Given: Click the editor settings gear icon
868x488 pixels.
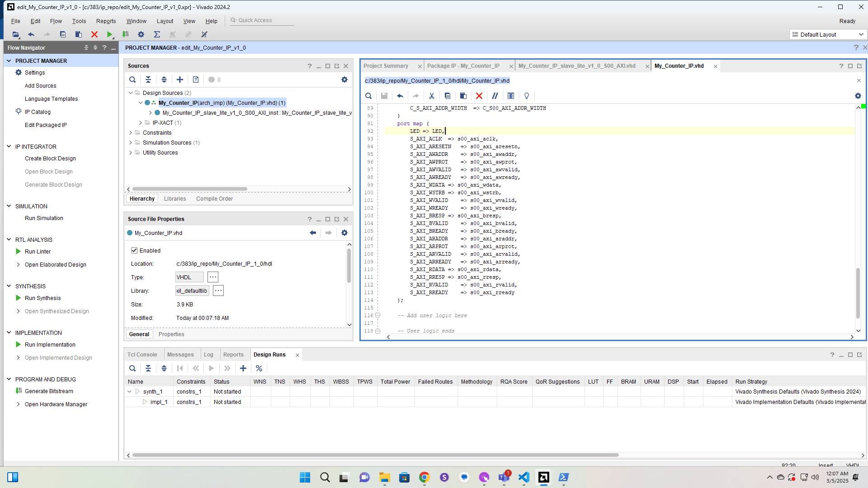Looking at the screenshot, I should pyautogui.click(x=858, y=96).
